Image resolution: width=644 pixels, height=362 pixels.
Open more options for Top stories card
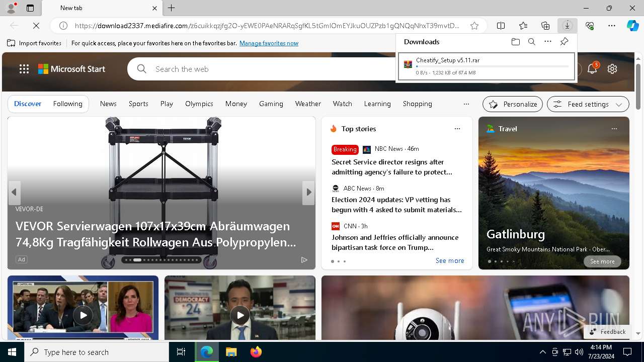tap(457, 129)
